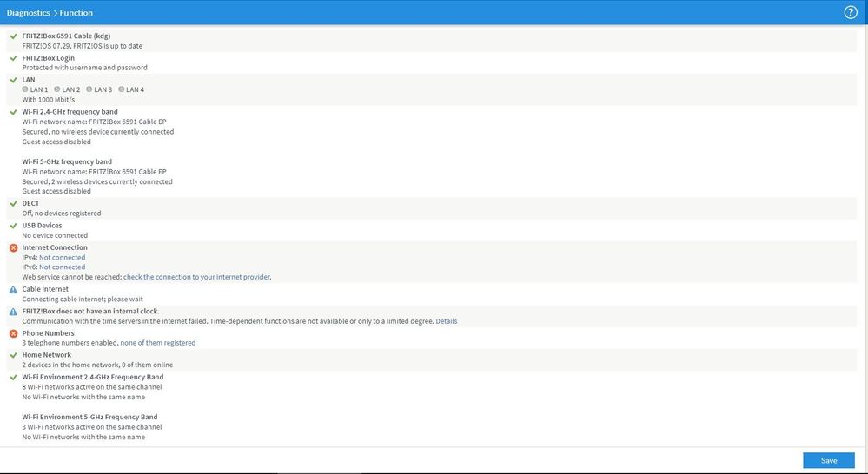868x474 pixels.
Task: Click the 'With 1000 Mbit/s' text
Action: (x=48, y=100)
